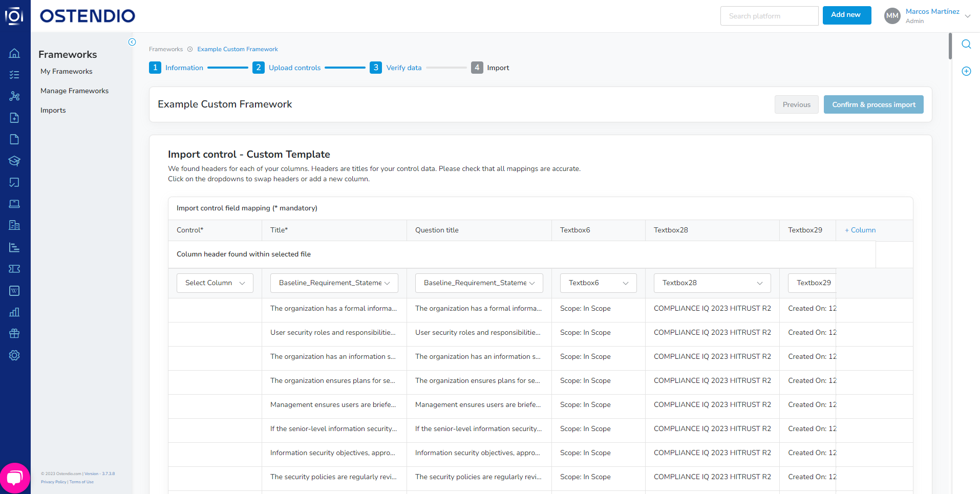Open the Home dashboard icon
The height and width of the screenshot is (494, 980).
pyautogui.click(x=14, y=53)
